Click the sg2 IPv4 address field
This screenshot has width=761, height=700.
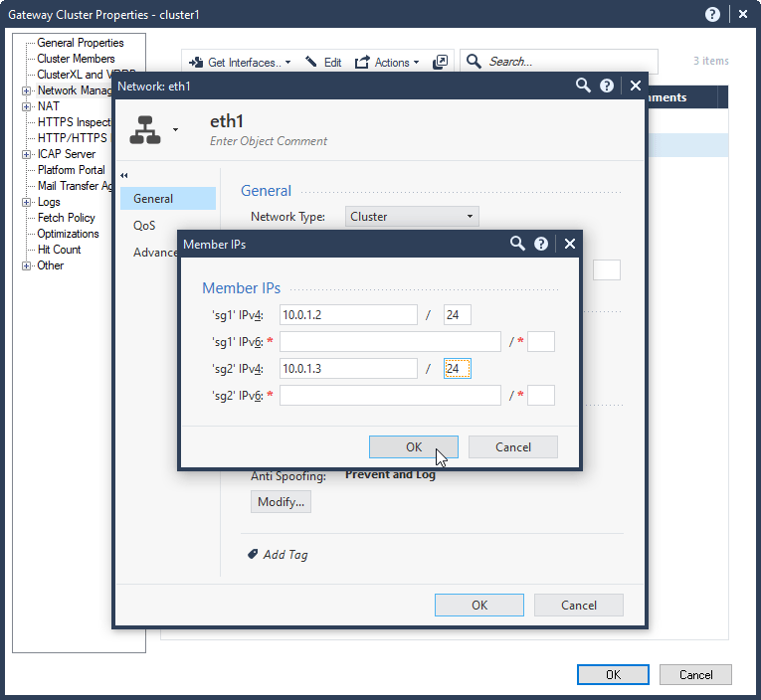coord(348,369)
